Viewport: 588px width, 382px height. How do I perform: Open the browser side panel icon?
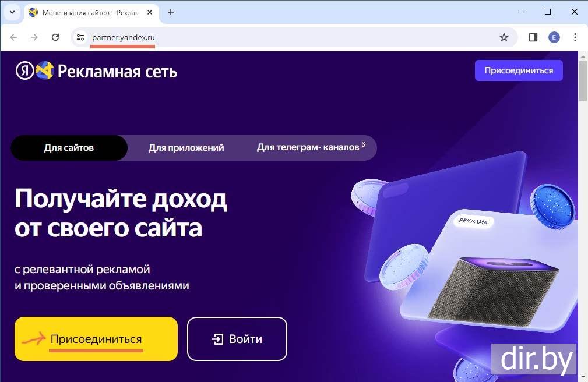[x=533, y=37]
